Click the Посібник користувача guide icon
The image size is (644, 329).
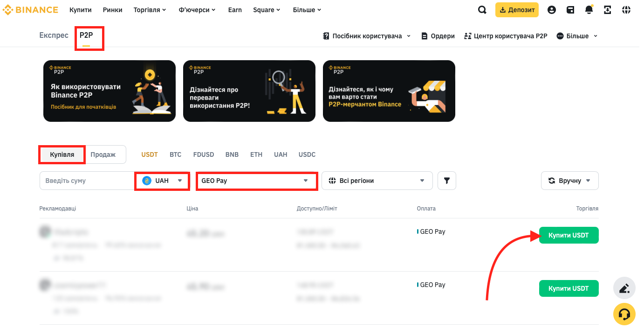326,36
